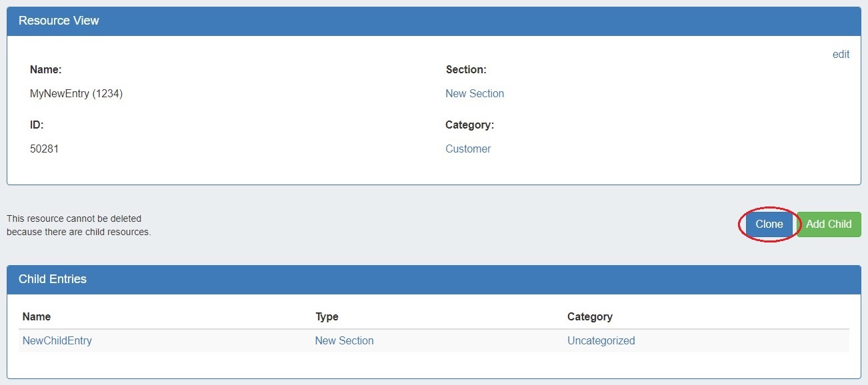Click the Category: label in Resource View
Image resolution: width=868 pixels, height=385 pixels.
pos(469,125)
